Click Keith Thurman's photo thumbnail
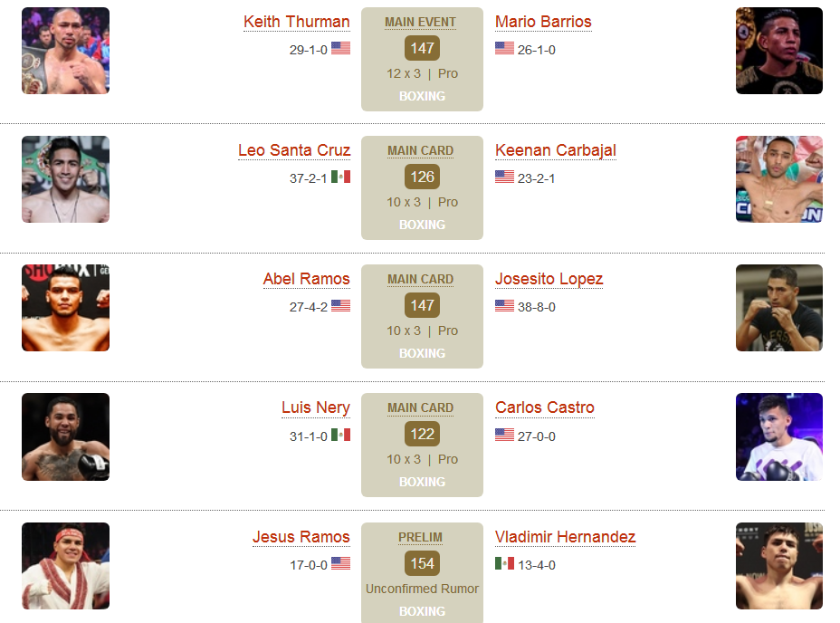 [65, 51]
